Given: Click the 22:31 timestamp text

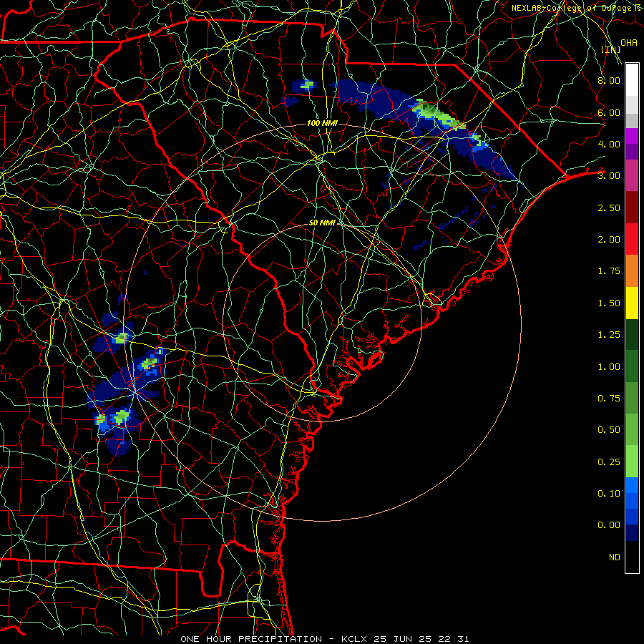Looking at the screenshot, I should (454, 639).
